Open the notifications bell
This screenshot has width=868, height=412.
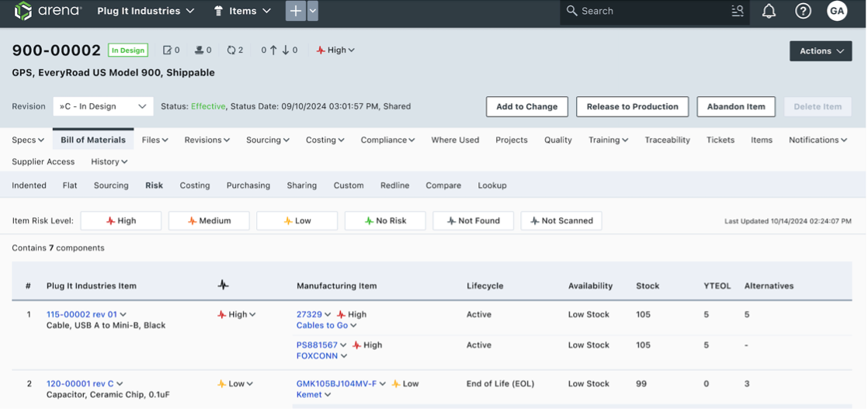pyautogui.click(x=769, y=11)
